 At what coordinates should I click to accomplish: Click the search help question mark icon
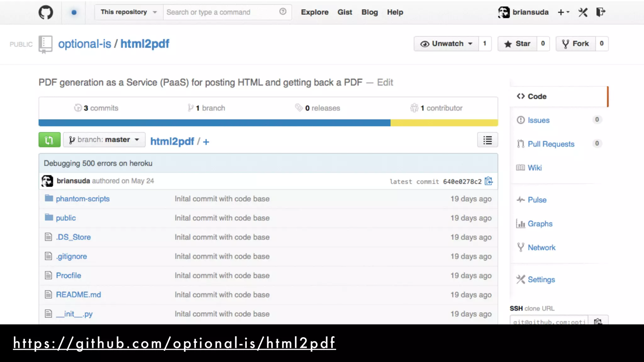click(x=283, y=12)
